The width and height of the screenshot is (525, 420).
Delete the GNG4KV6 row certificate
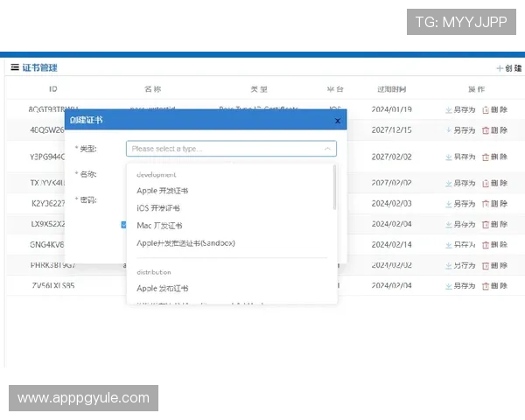495,245
